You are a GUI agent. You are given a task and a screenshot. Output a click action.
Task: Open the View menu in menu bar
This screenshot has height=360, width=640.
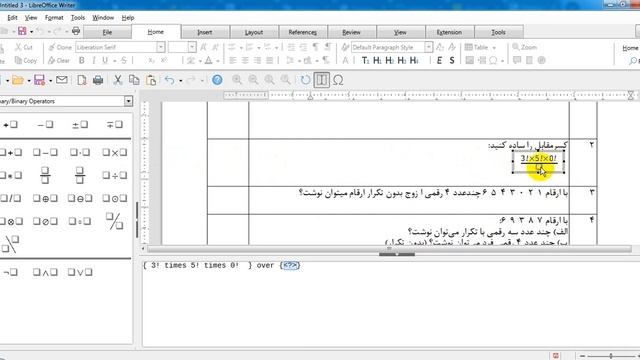(31, 18)
